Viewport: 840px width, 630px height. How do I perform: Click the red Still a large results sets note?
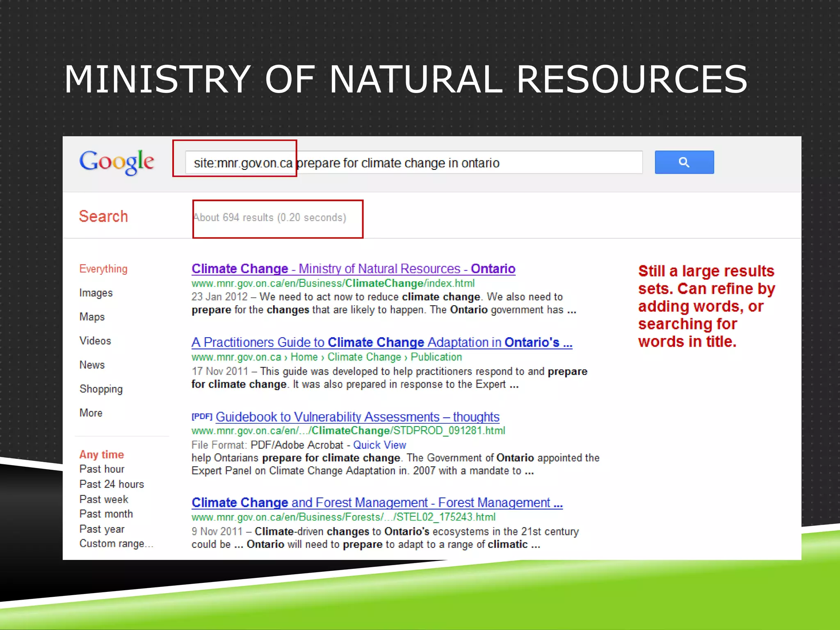[x=707, y=306]
